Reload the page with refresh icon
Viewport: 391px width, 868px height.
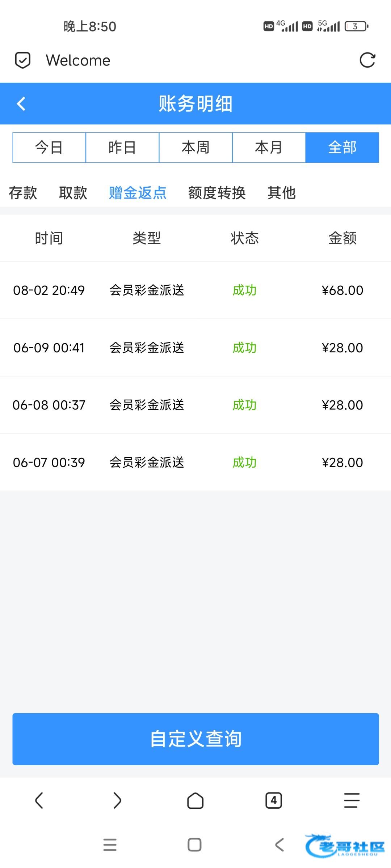367,60
